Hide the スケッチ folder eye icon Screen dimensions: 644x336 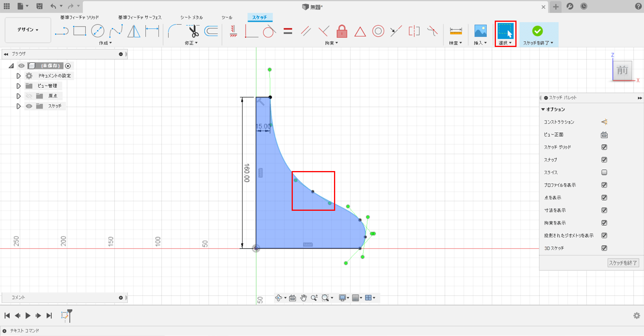click(x=29, y=106)
